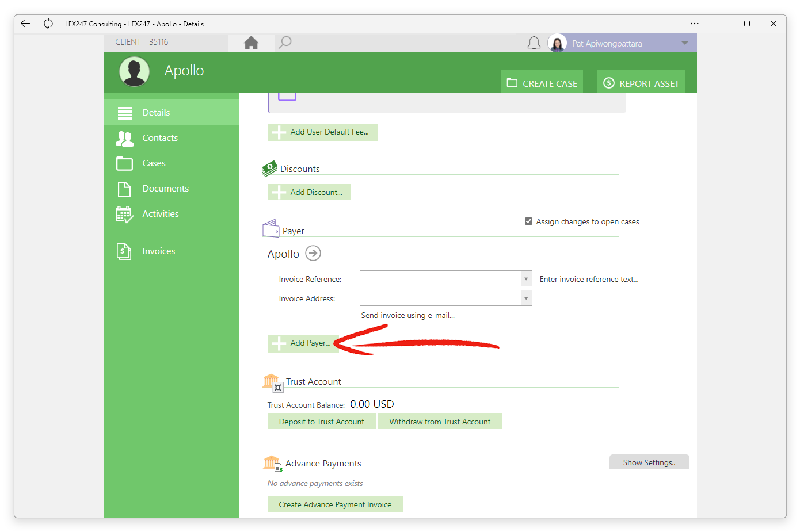Click plus icon beside Add Discount
Image resolution: width=800 pixels, height=532 pixels.
(279, 192)
